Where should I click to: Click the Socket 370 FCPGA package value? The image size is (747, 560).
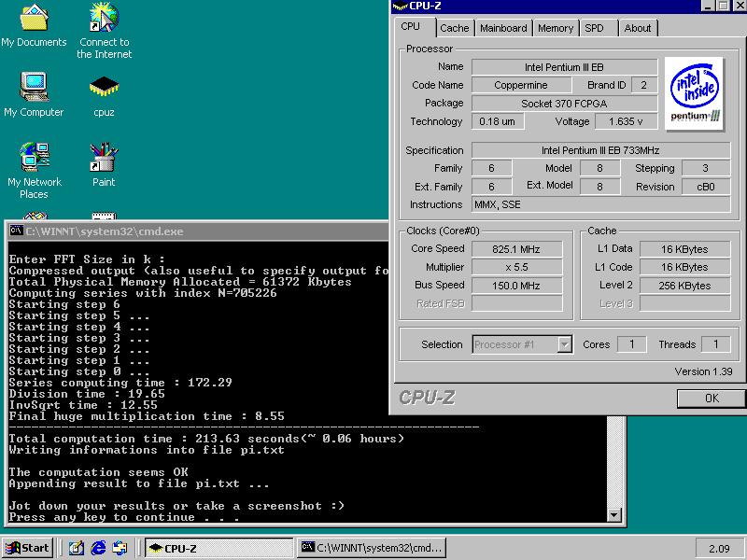tap(565, 104)
